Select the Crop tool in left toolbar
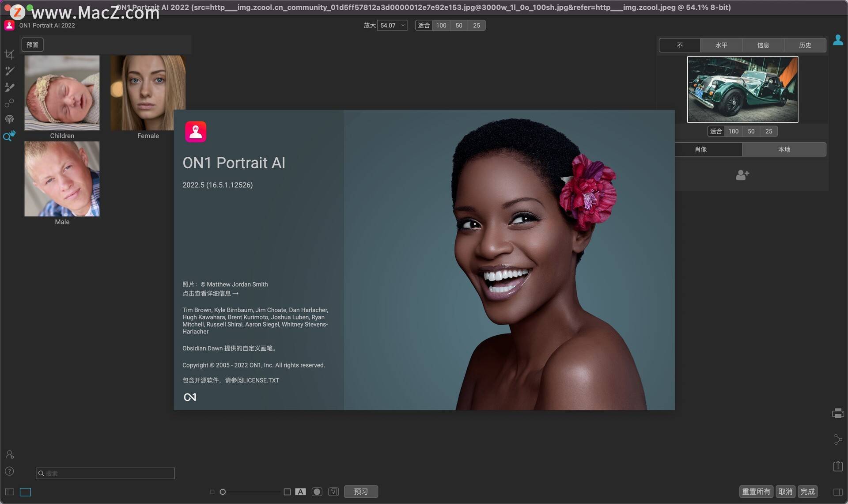The height and width of the screenshot is (504, 848). pos(9,54)
